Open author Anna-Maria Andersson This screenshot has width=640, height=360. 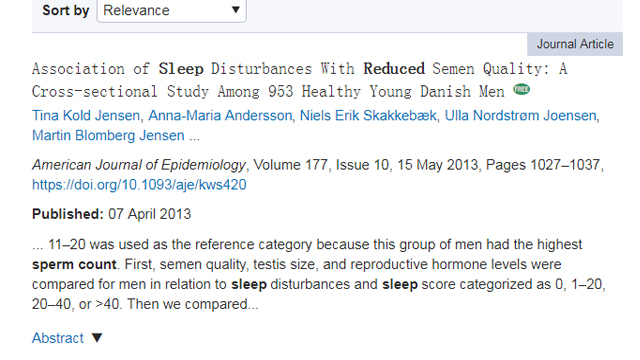[220, 116]
